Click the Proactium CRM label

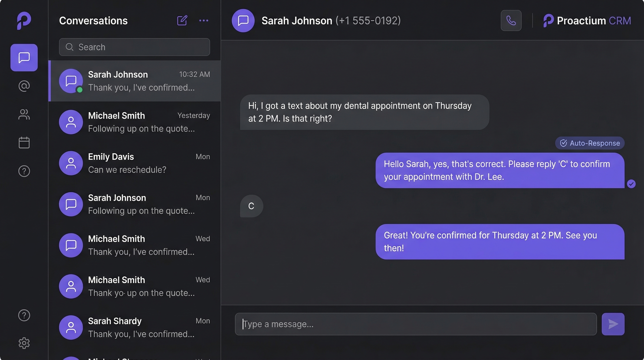pos(586,21)
